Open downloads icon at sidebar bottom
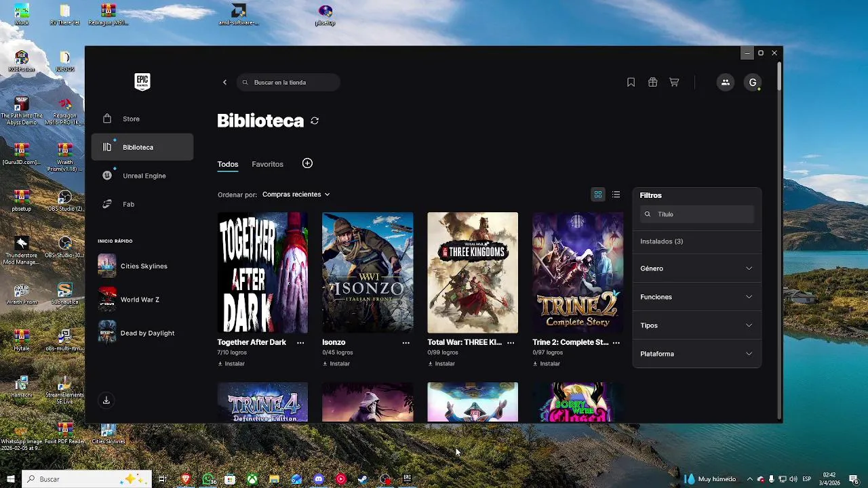The width and height of the screenshot is (868, 488). [106, 401]
